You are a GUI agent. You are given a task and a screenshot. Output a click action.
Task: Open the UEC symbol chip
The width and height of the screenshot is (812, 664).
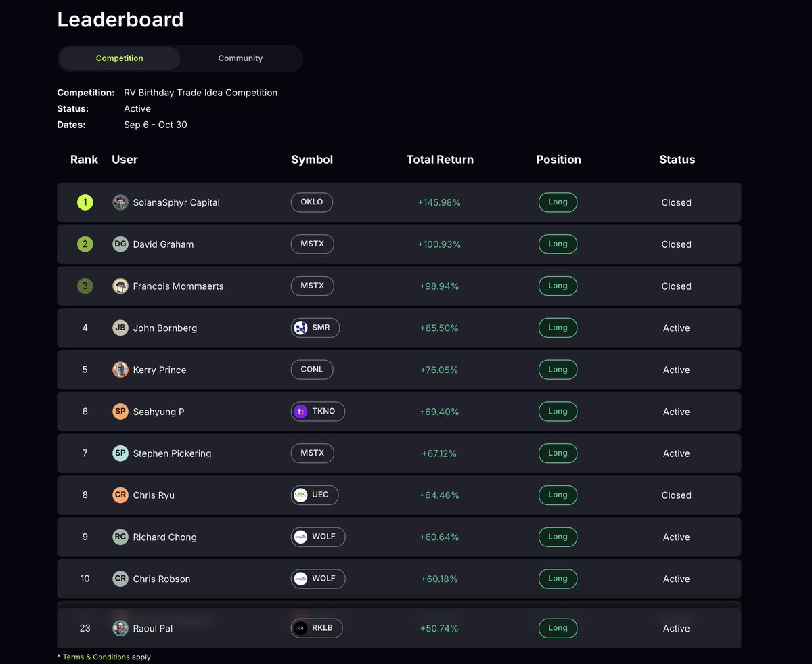pyautogui.click(x=315, y=495)
